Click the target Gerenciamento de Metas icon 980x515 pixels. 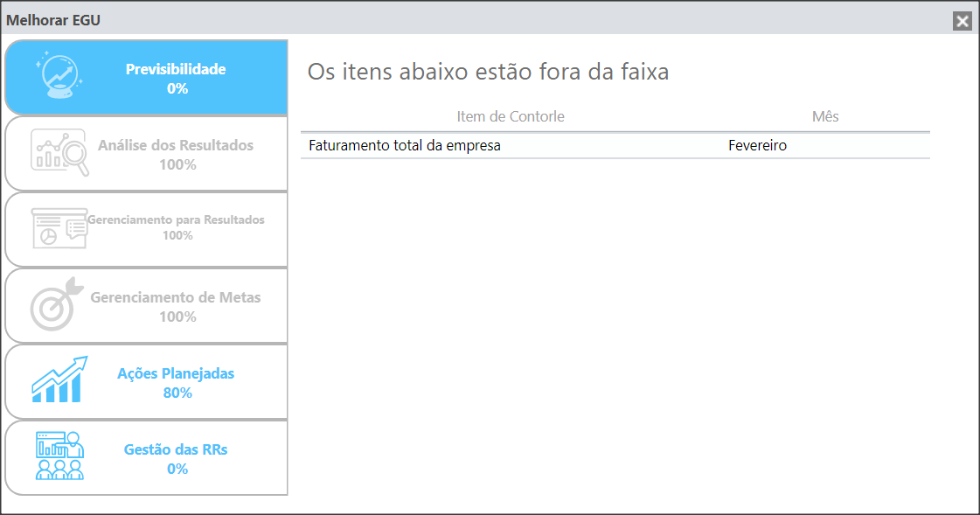click(x=57, y=304)
